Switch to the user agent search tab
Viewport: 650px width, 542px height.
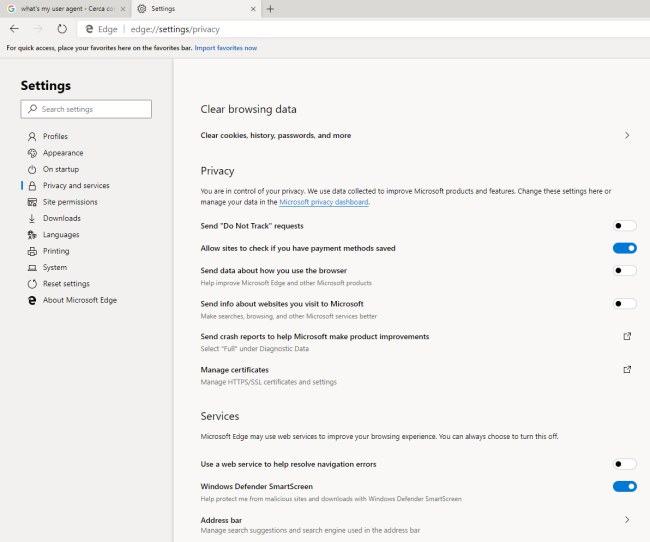tap(62, 8)
